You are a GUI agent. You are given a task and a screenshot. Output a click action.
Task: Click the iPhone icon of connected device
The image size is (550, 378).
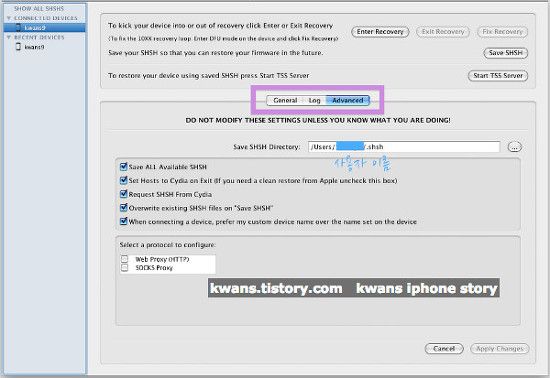point(18,27)
